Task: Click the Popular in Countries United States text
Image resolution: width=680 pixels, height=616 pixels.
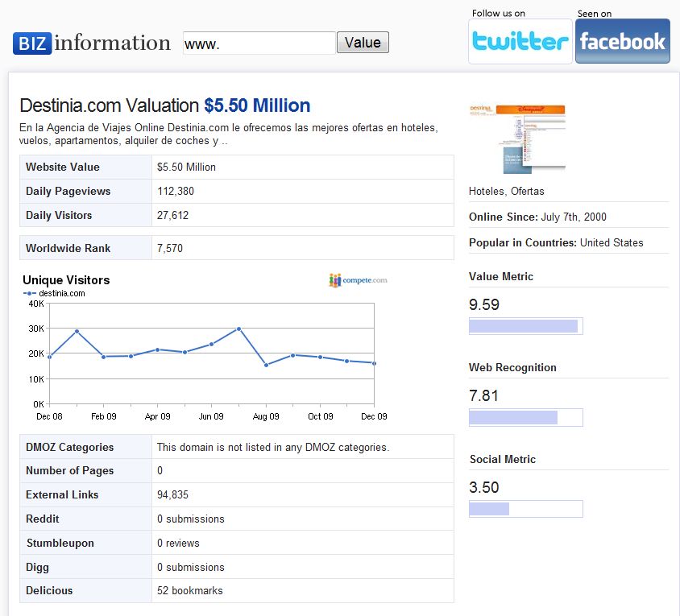Action: tap(556, 242)
